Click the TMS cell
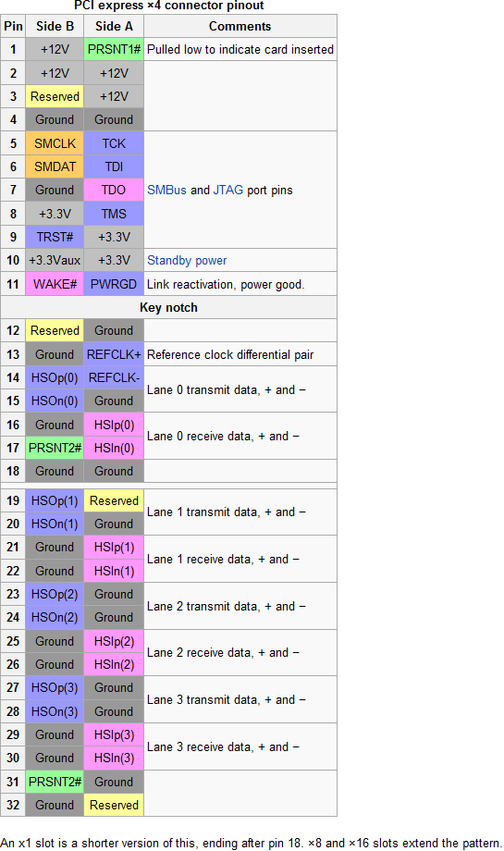This screenshot has height=851, width=504. [x=114, y=214]
